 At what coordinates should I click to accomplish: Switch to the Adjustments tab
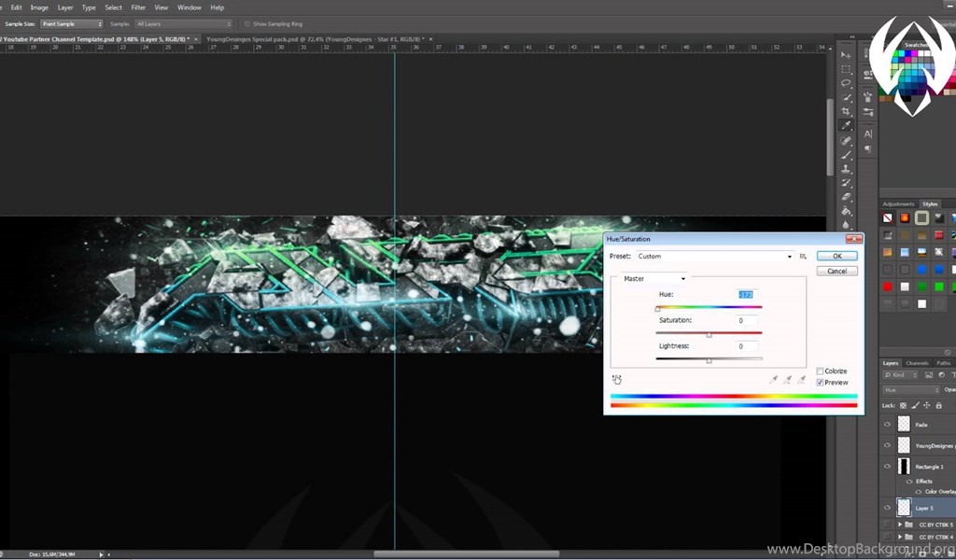(x=898, y=204)
